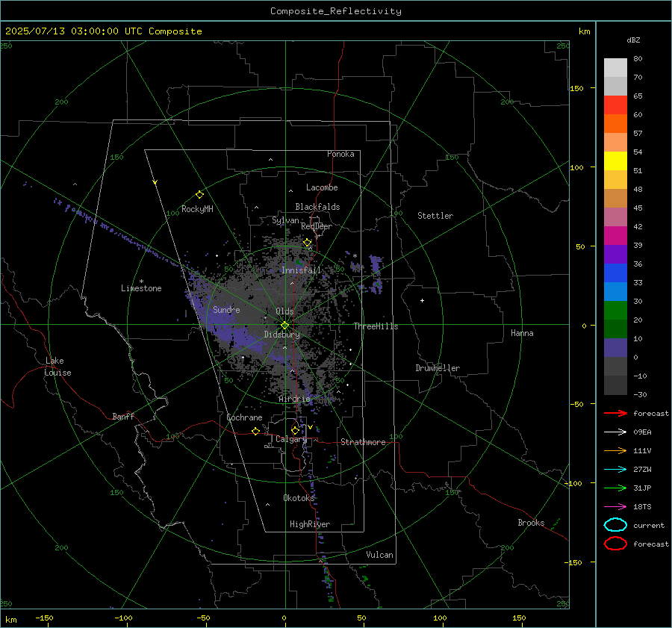Click the Hanna city label
This screenshot has width=672, height=628.
point(522,333)
